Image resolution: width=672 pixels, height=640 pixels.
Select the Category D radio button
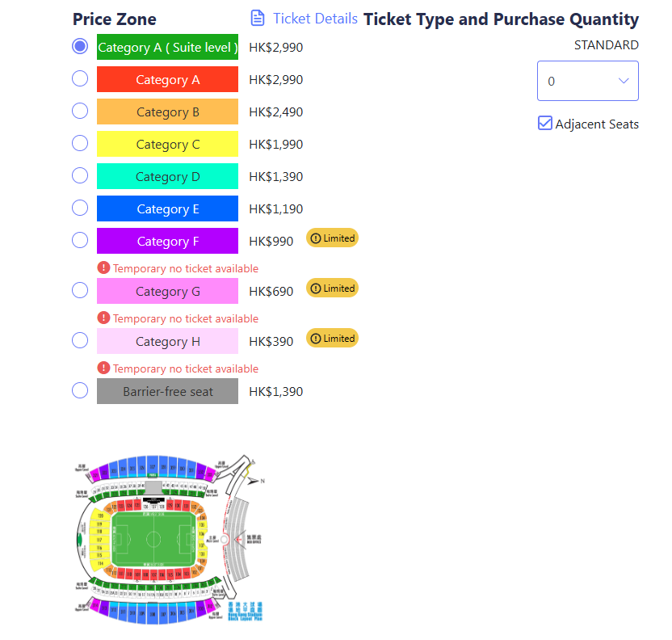[80, 175]
